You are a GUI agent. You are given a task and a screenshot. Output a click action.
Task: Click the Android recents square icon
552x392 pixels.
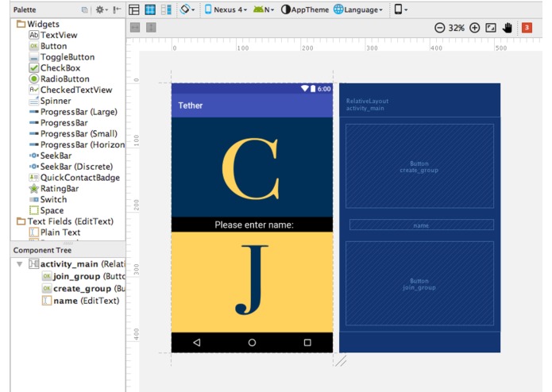tap(307, 343)
